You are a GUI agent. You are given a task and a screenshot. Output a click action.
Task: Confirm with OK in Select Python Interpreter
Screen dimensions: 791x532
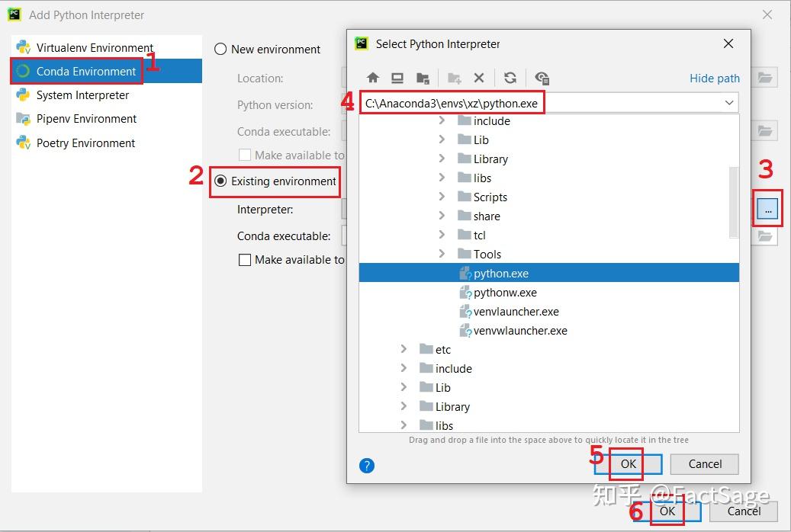(628, 464)
